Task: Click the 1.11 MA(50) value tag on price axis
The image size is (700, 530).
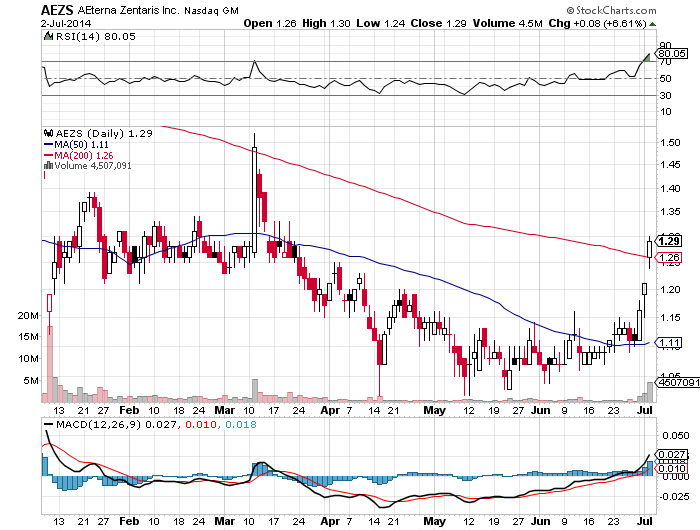Action: point(670,342)
